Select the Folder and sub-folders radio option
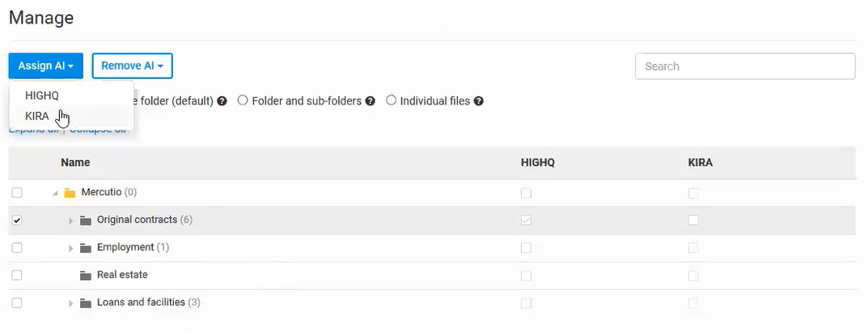Image resolution: width=868 pixels, height=332 pixels. pos(243,101)
